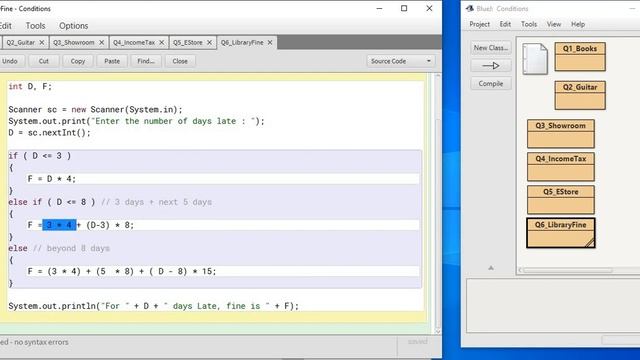Select the project README paper icon
Viewport: 640px width, 360px height.
coord(535,59)
